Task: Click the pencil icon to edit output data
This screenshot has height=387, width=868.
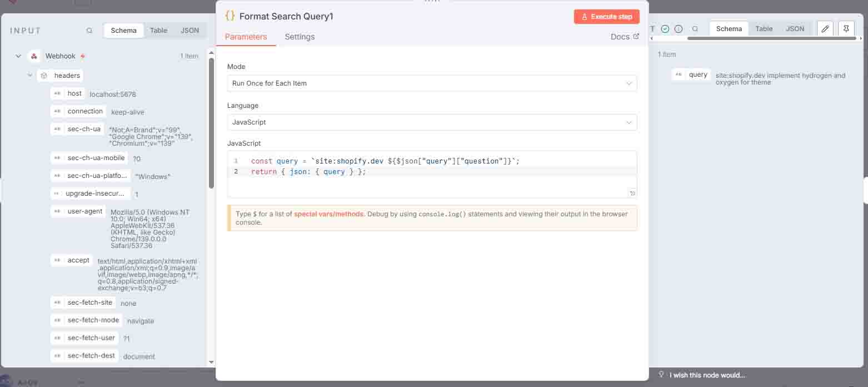Action: (x=825, y=28)
